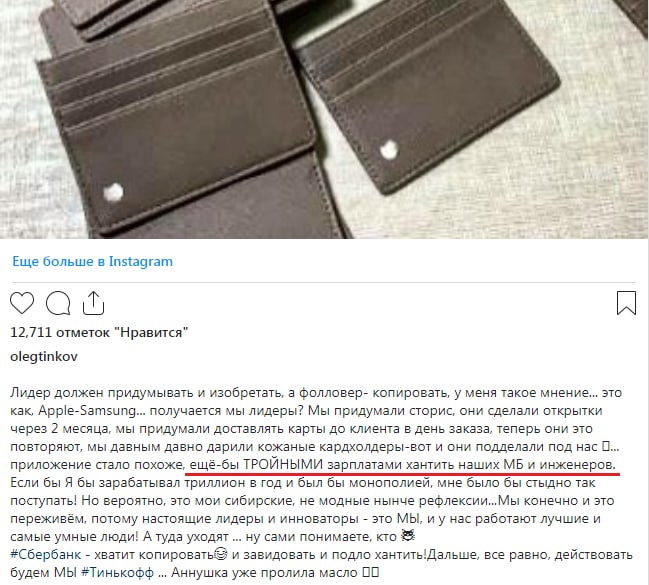View the 12,711 отметок "Нравится" list

[99, 332]
